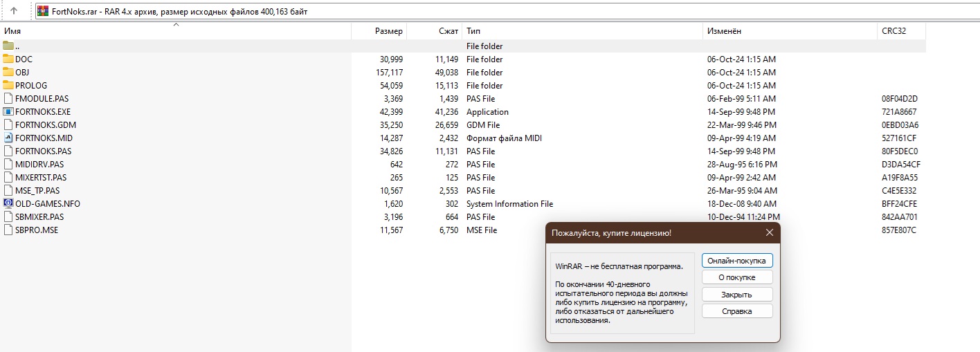Click the FORTNOKS.EXE application icon

coord(8,112)
